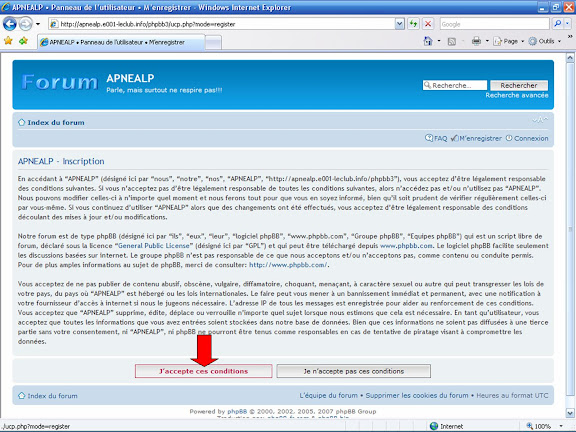The image size is (576, 432).
Task: Open the FAQ link
Action: tap(436, 138)
